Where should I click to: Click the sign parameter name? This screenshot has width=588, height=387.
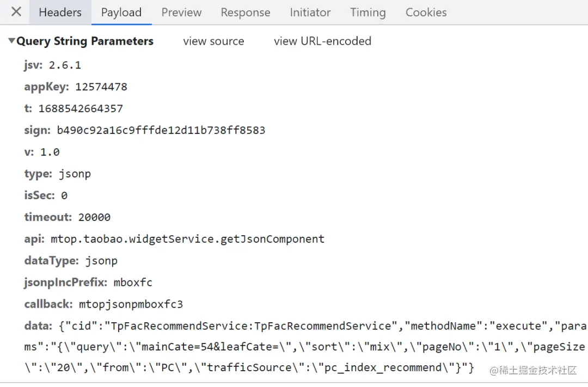(37, 131)
